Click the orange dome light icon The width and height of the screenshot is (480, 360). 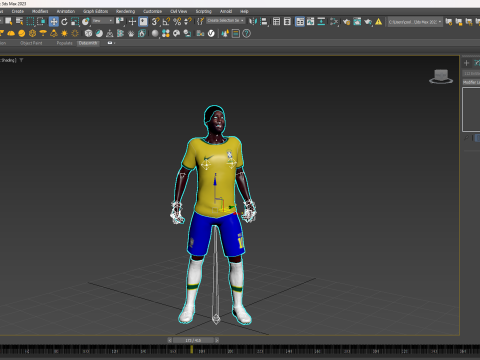(x=11, y=33)
